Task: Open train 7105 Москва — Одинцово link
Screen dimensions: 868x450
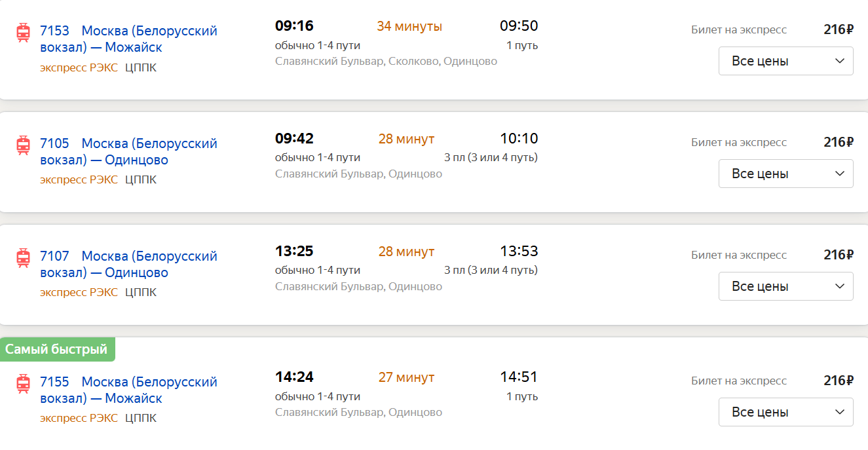Action: (x=128, y=151)
